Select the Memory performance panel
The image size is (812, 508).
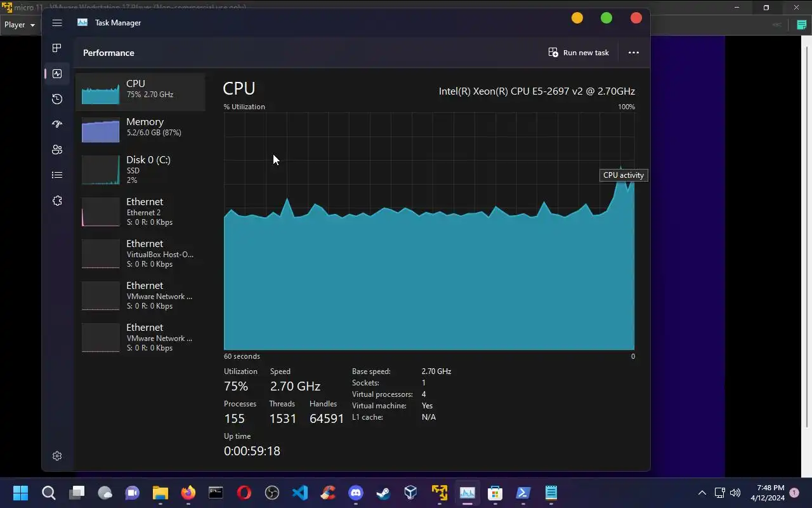click(x=141, y=131)
